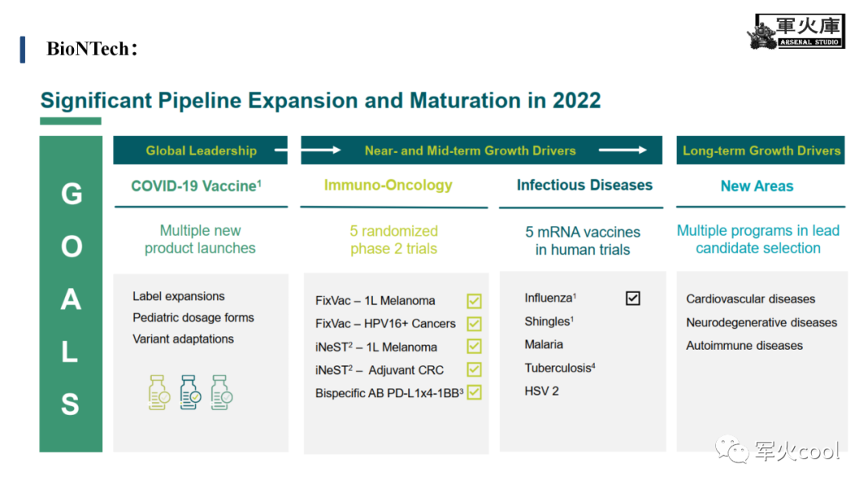
Task: Click 'Multiple new product launches' text
Action: coord(200,239)
